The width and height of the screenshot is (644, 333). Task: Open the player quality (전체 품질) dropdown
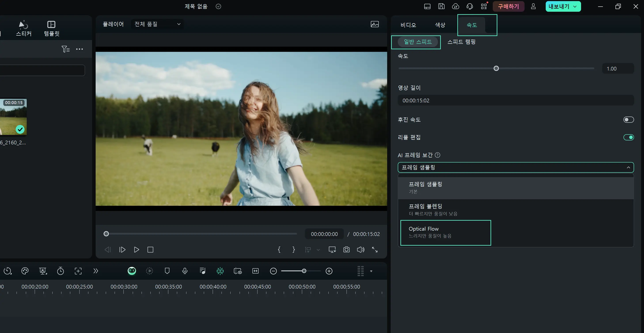click(157, 24)
